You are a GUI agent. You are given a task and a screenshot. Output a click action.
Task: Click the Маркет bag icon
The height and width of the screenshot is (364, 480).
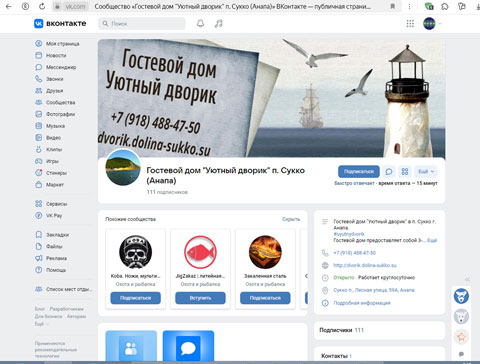tap(39, 184)
